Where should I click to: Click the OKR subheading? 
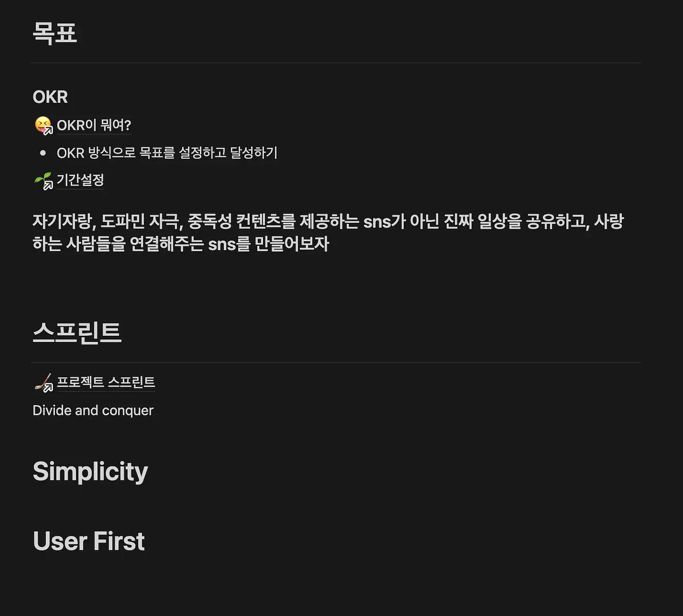50,97
